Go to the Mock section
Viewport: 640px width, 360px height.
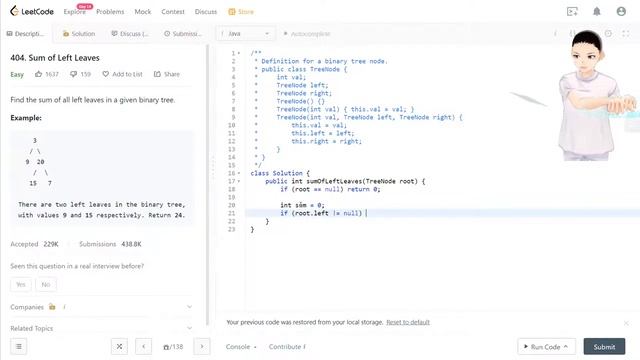click(x=143, y=12)
